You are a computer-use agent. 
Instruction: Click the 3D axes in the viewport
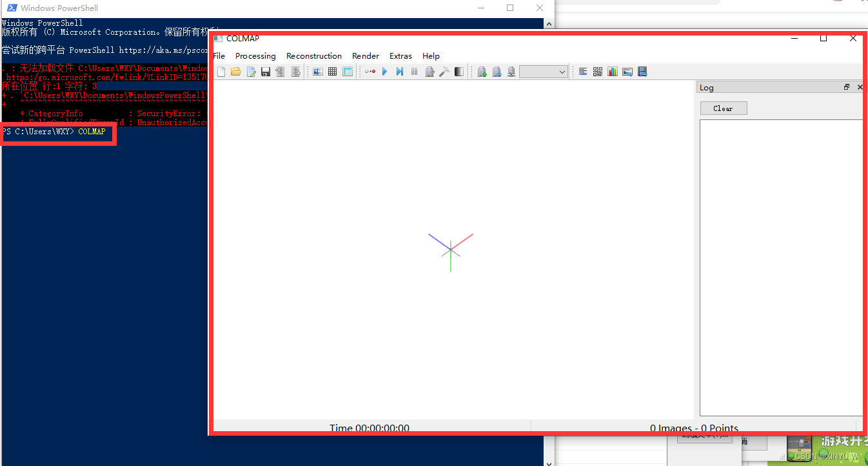point(451,250)
